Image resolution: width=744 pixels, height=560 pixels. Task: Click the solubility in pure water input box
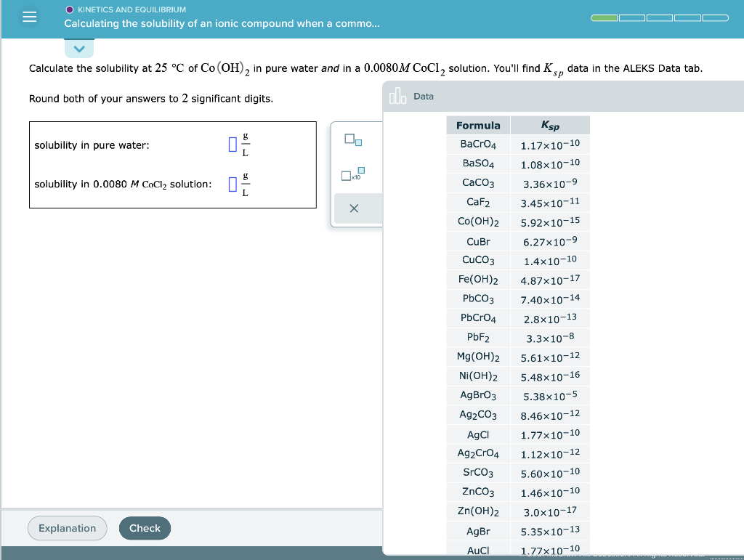231,145
